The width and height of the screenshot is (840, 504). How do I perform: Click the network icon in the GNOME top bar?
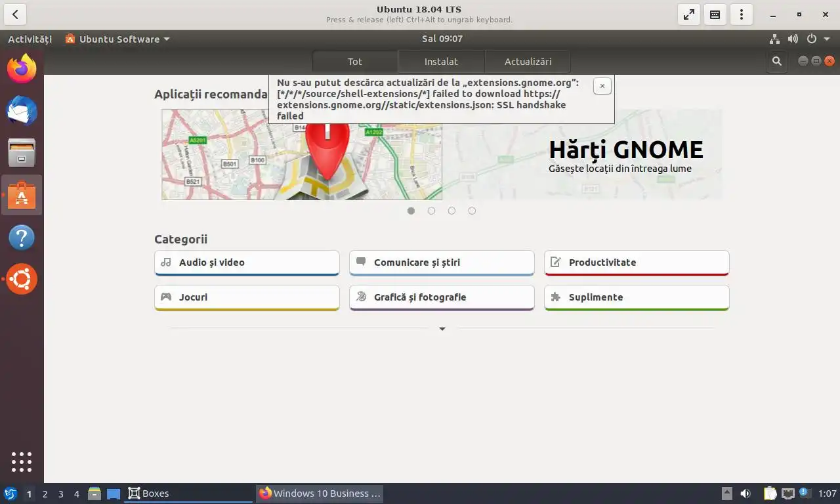pos(775,39)
